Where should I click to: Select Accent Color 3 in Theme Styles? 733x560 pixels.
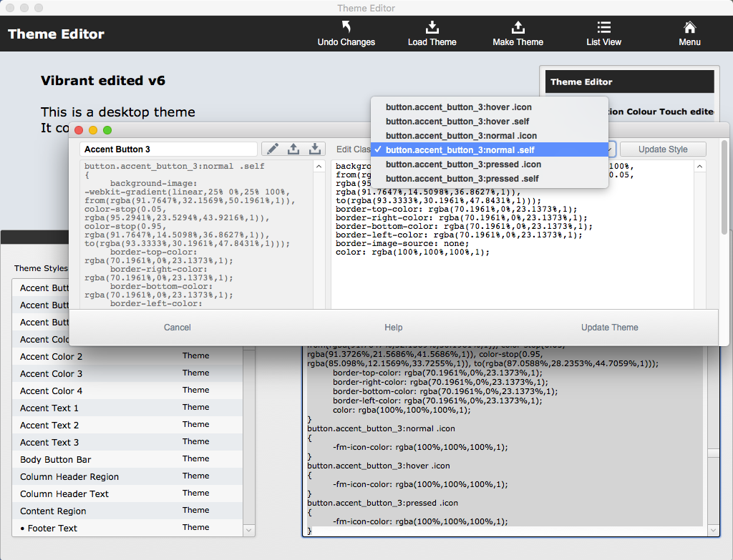click(x=51, y=373)
